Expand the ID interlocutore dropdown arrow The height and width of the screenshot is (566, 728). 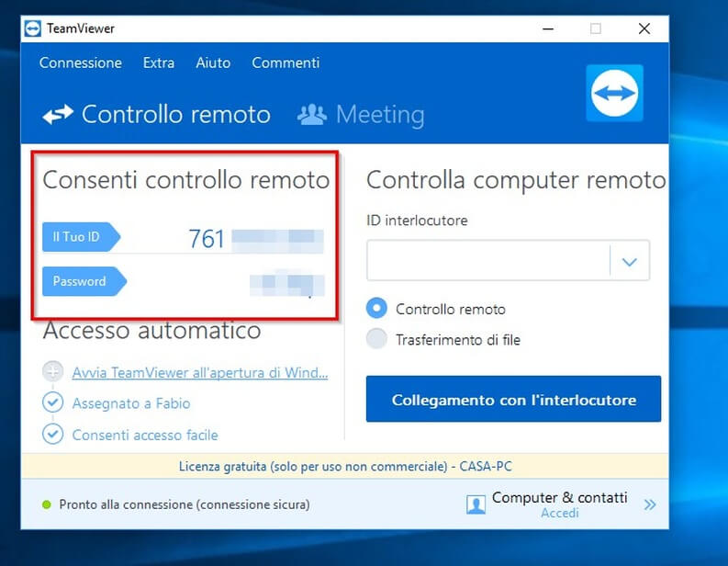tap(630, 262)
